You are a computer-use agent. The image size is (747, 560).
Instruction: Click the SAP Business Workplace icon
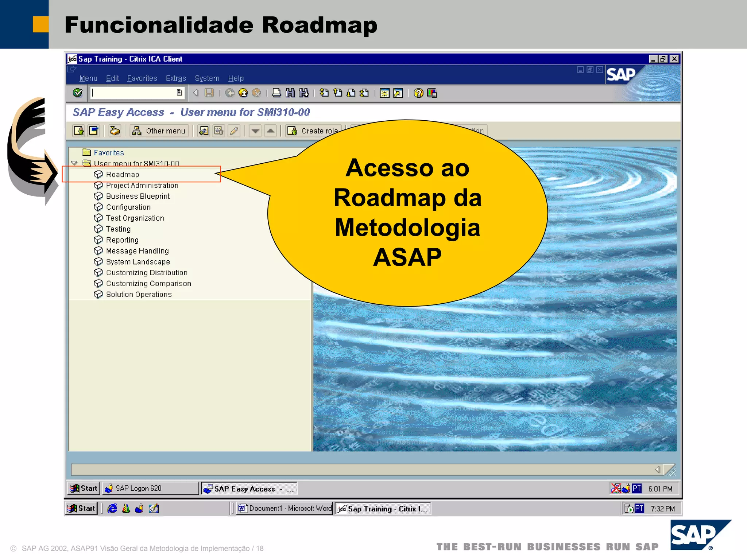tap(115, 131)
